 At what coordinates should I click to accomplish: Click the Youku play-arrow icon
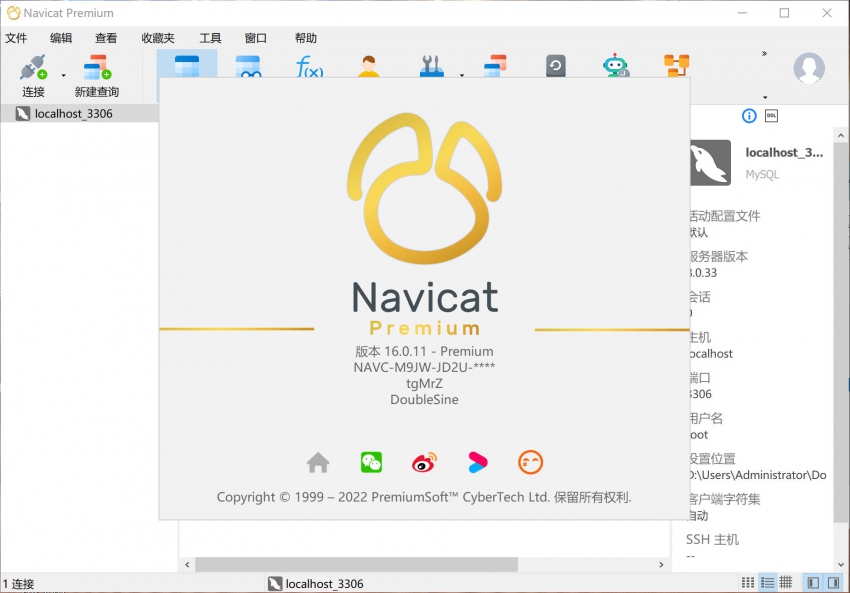[478, 462]
